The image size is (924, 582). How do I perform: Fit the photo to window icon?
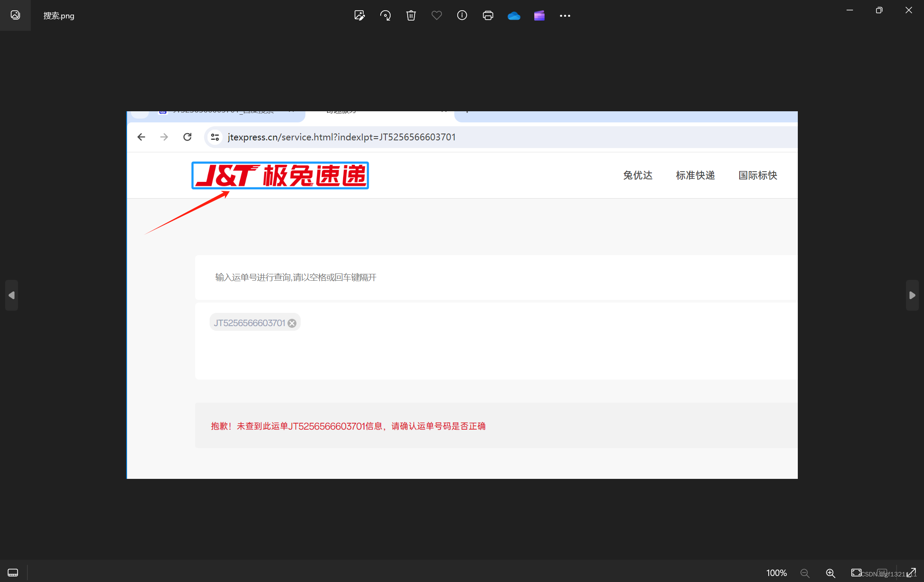(856, 573)
